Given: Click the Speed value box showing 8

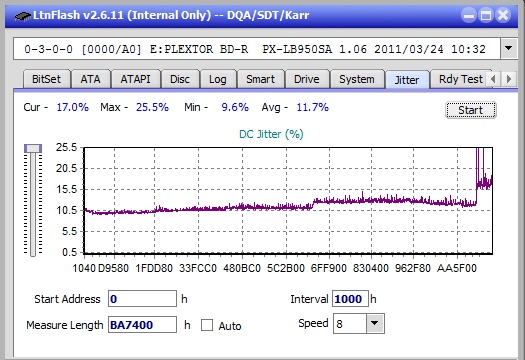Looking at the screenshot, I should click(x=350, y=324).
